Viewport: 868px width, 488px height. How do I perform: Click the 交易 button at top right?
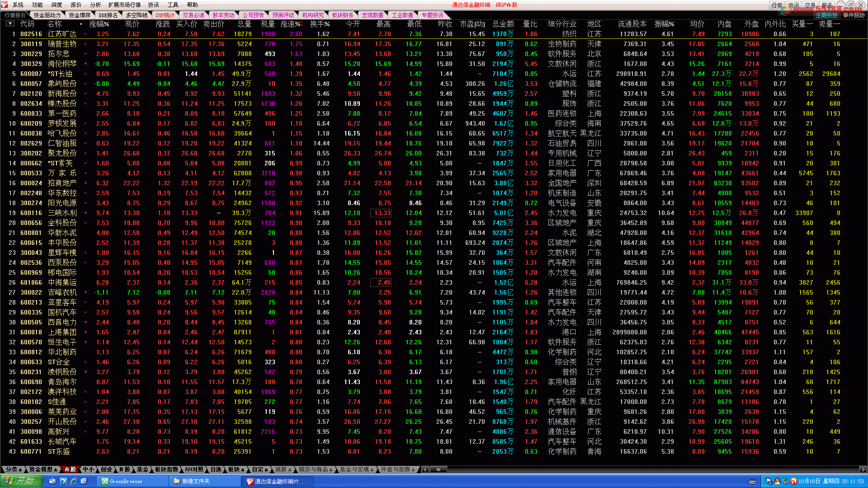pos(809,5)
